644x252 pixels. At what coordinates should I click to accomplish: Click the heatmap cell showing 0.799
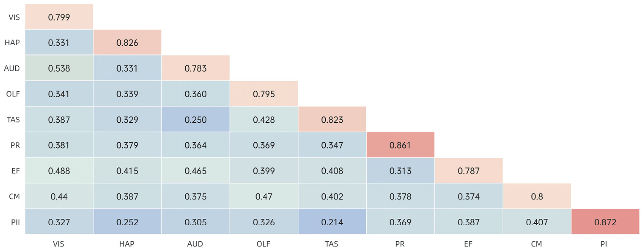tap(59, 17)
